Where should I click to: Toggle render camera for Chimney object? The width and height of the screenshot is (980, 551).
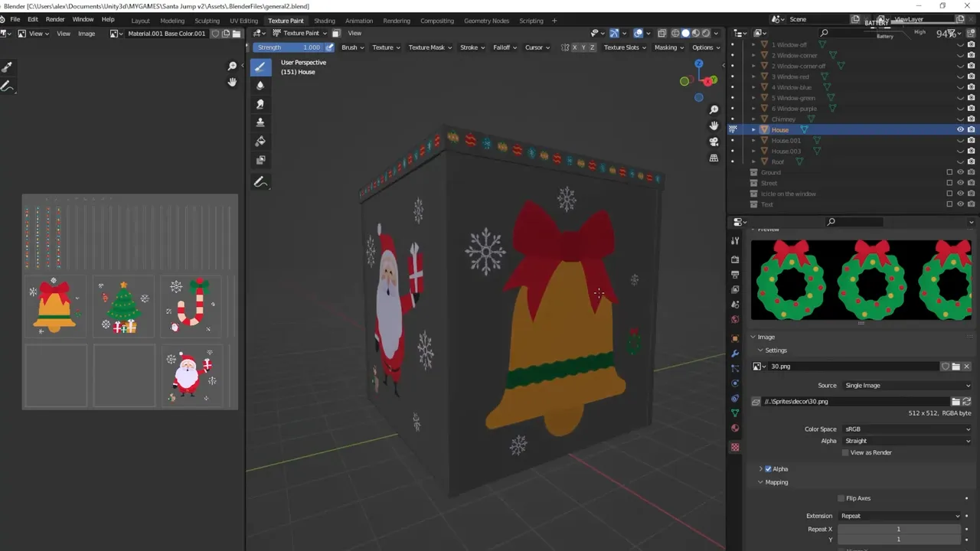971,119
